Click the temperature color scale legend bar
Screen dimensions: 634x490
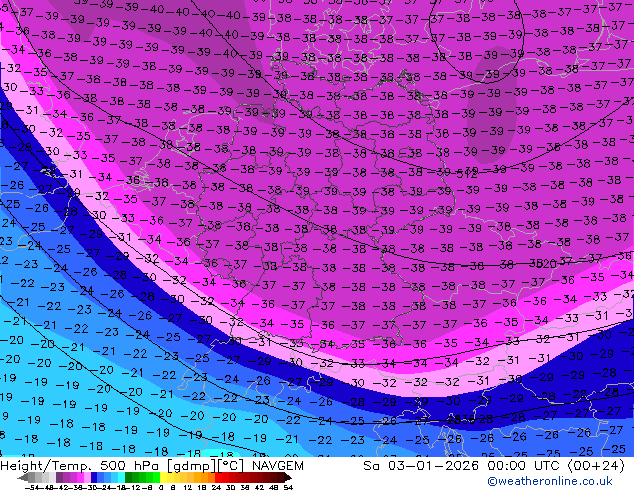(154, 478)
